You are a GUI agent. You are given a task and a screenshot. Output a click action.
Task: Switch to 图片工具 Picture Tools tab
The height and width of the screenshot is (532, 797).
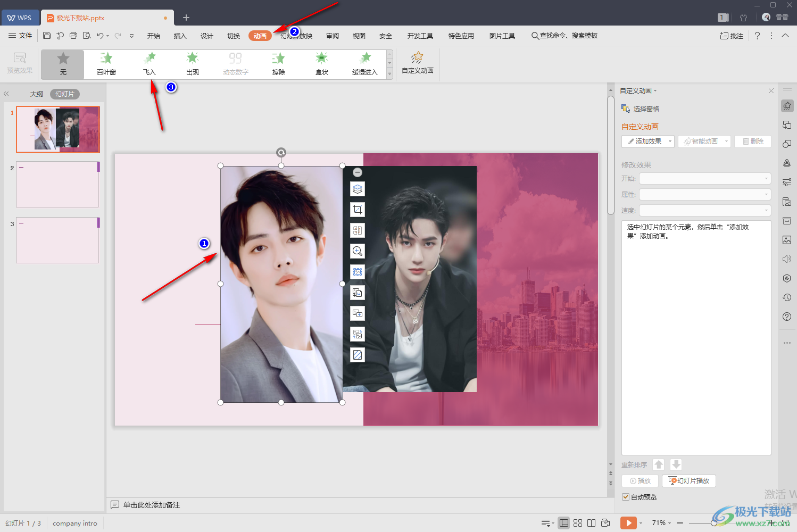click(x=502, y=36)
